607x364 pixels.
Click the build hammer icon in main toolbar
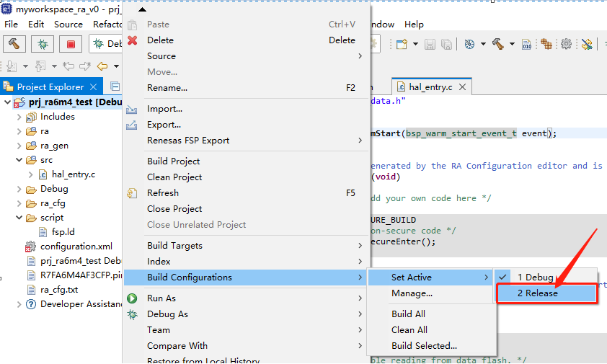pyautogui.click(x=497, y=44)
